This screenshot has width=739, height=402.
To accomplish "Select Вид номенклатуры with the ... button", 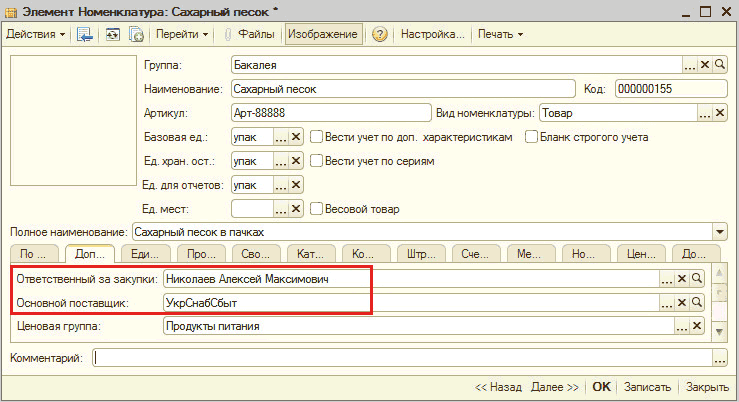I will tap(705, 113).
